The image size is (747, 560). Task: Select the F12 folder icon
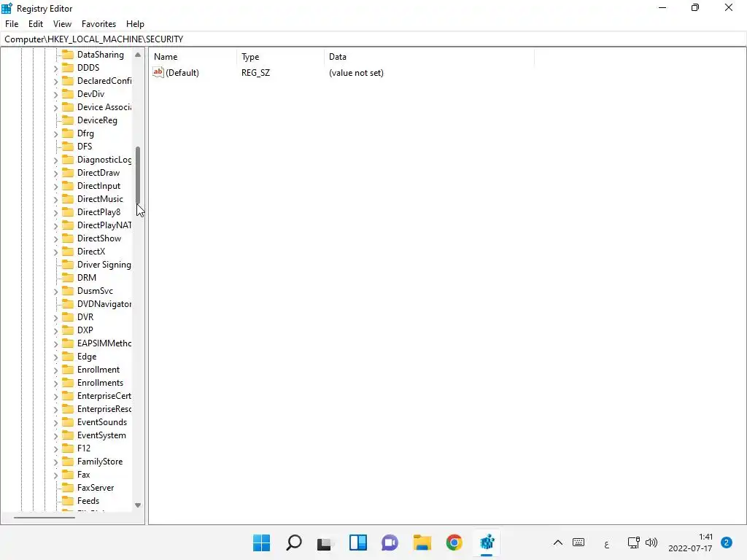(68, 448)
